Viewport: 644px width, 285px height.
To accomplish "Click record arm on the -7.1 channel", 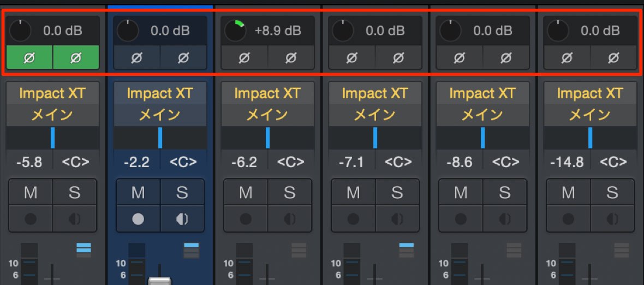I will [354, 219].
